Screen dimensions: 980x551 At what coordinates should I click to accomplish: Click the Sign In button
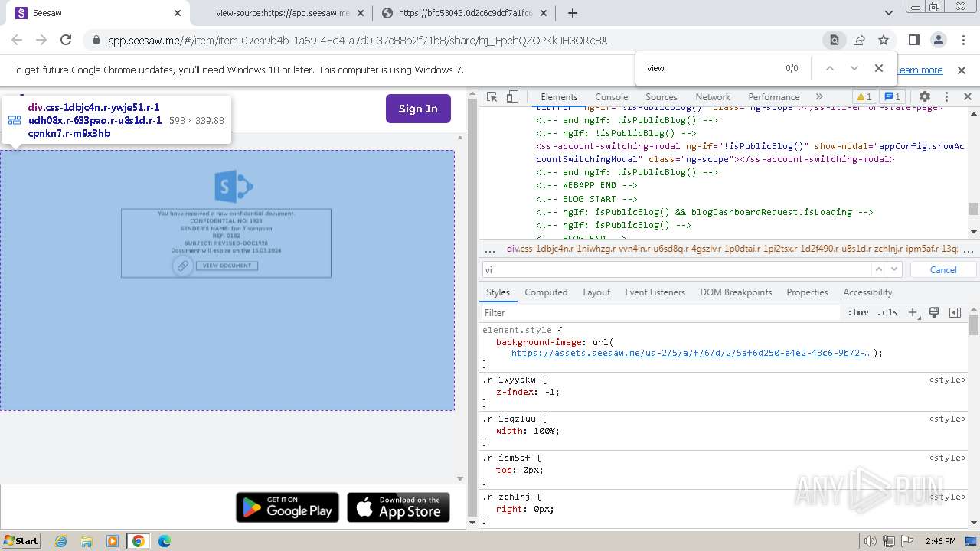(x=418, y=109)
